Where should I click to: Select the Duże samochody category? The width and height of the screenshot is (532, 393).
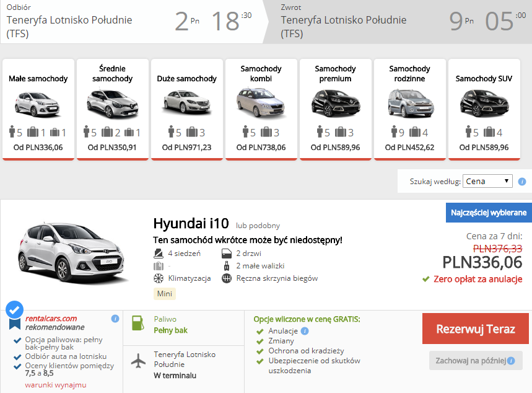point(186,109)
